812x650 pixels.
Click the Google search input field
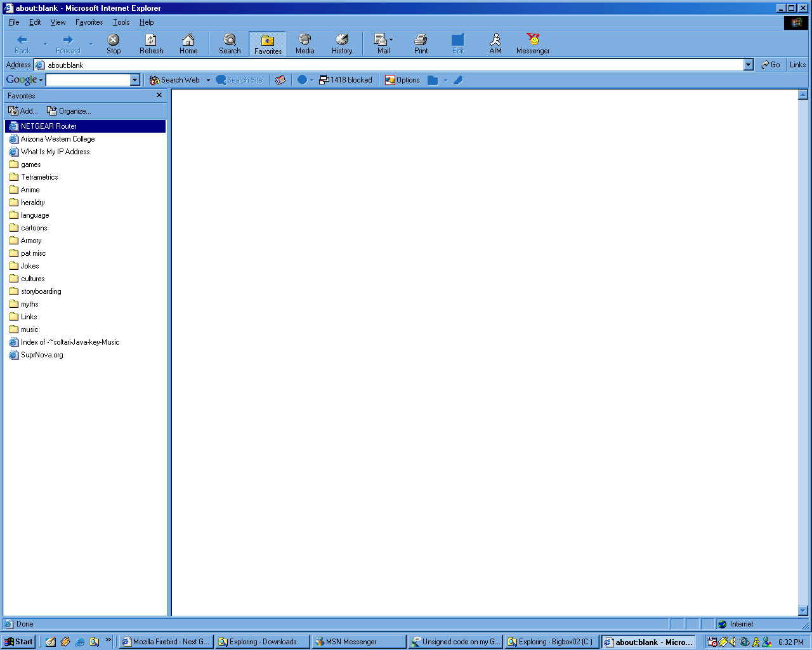tap(88, 80)
